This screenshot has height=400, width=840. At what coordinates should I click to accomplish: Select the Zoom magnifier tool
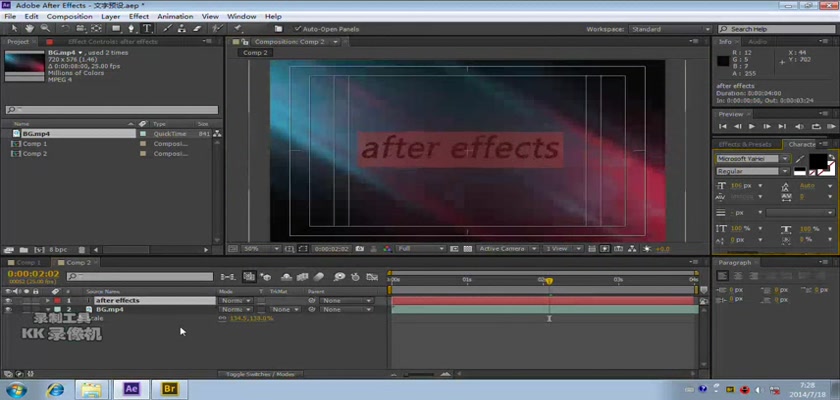45,28
